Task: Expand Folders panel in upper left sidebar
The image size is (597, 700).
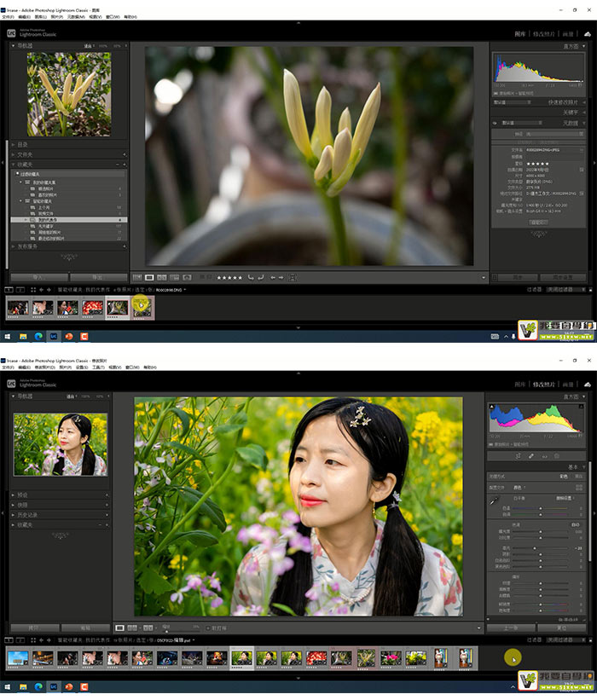Action: pyautogui.click(x=14, y=154)
